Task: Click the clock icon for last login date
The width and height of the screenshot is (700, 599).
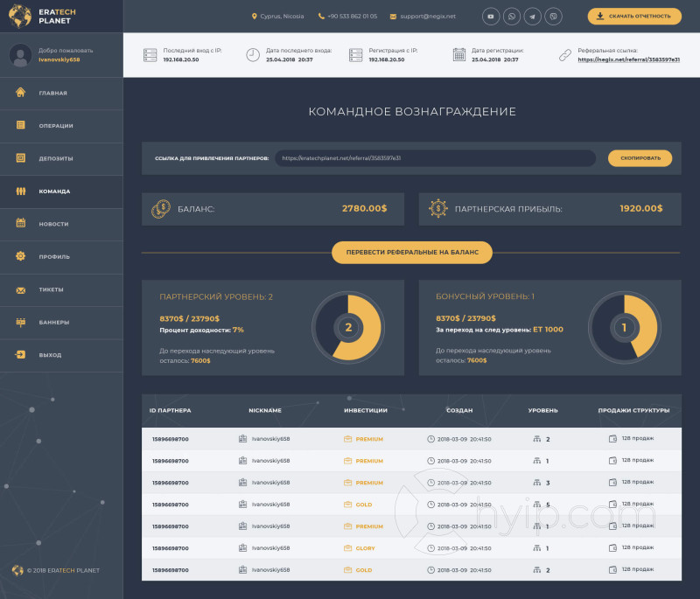Action: pos(253,55)
